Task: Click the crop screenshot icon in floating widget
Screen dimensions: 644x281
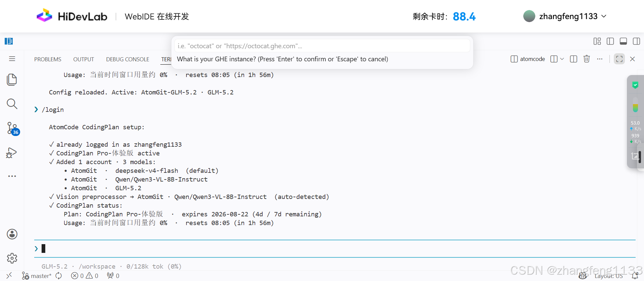Action: (x=635, y=156)
